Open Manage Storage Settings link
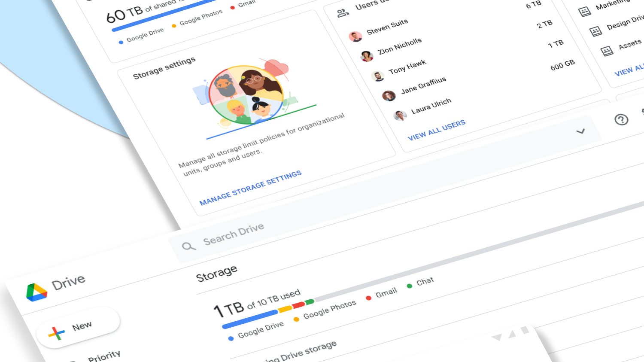Viewport: 644px width, 362px height. (250, 188)
